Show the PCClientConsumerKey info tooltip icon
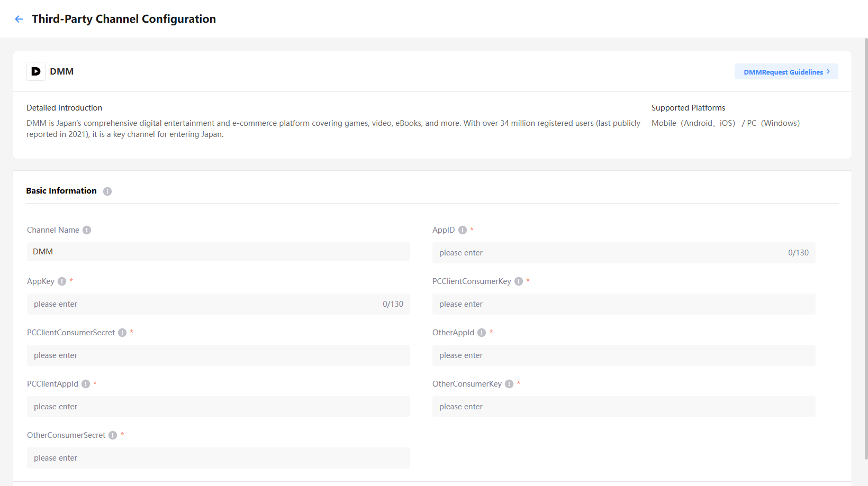The width and height of the screenshot is (868, 486). tap(519, 281)
